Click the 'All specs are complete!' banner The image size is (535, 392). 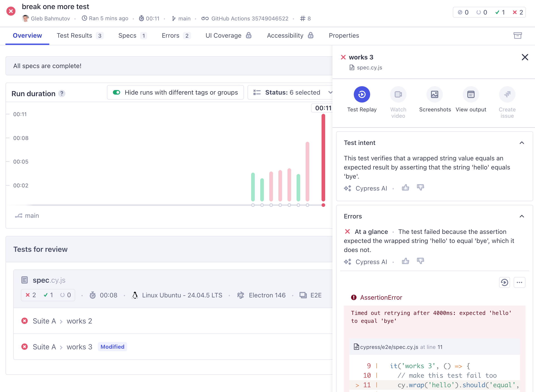point(169,66)
